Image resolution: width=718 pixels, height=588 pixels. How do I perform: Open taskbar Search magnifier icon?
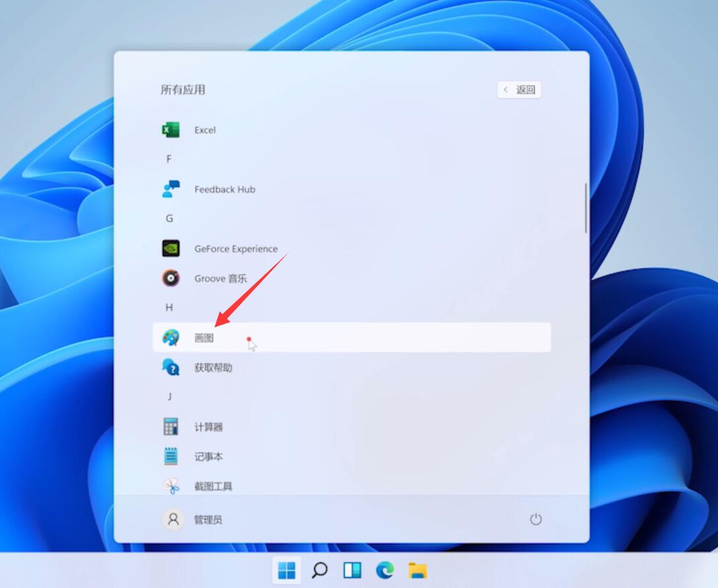320,570
